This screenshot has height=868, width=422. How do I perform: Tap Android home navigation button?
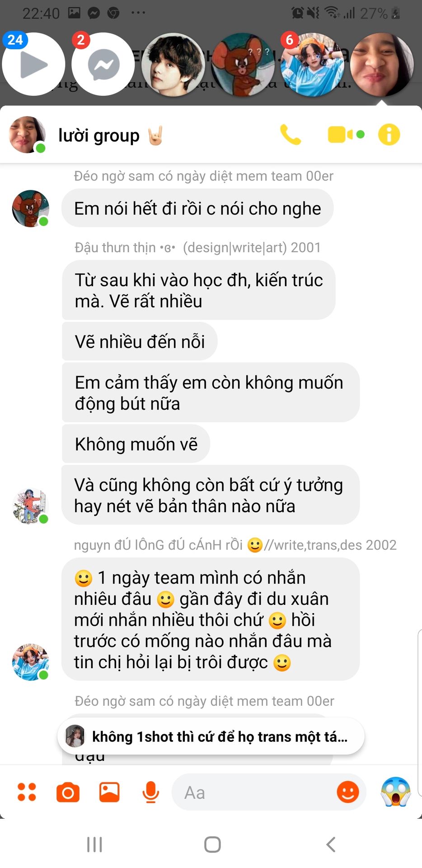212,844
